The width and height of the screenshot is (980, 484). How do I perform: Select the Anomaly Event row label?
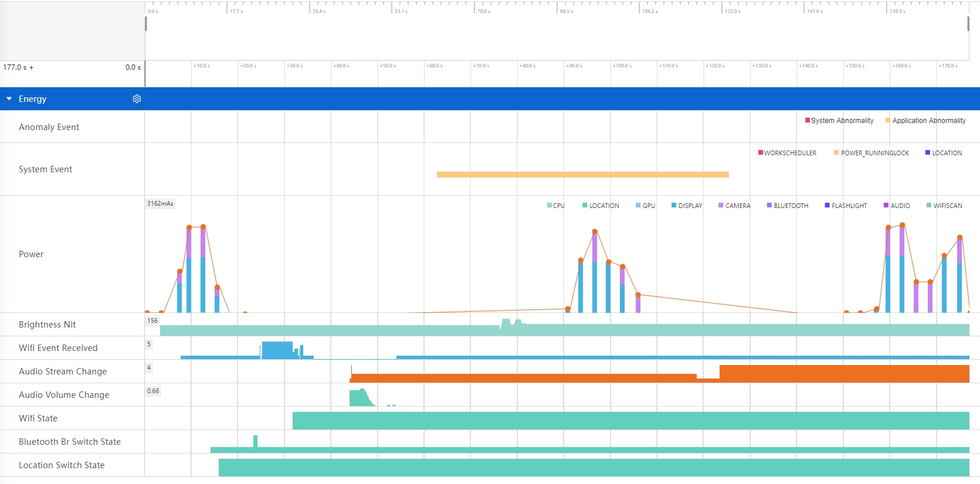[49, 127]
